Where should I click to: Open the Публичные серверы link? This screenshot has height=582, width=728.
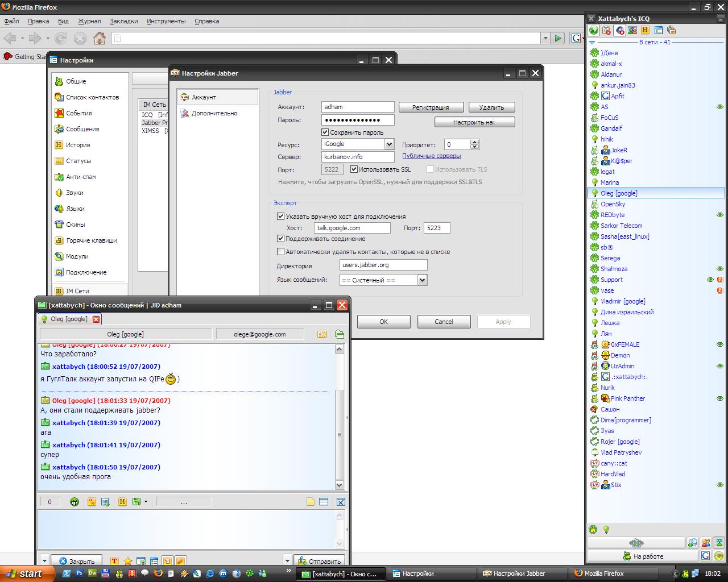(432, 156)
